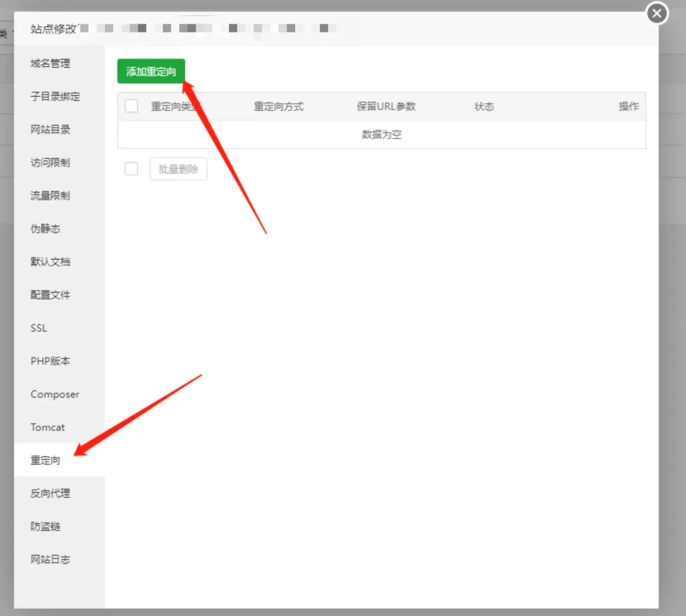Switch to the SSL settings tab
686x616 pixels.
pyautogui.click(x=39, y=328)
